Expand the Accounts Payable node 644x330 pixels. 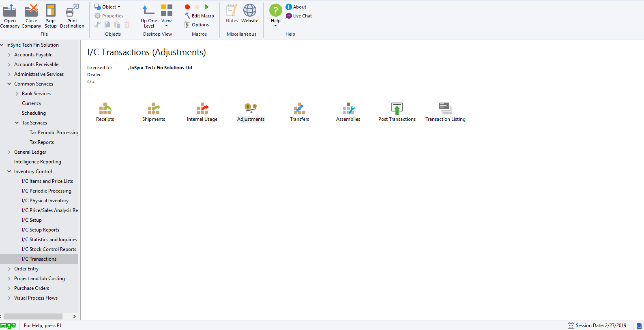coord(9,55)
